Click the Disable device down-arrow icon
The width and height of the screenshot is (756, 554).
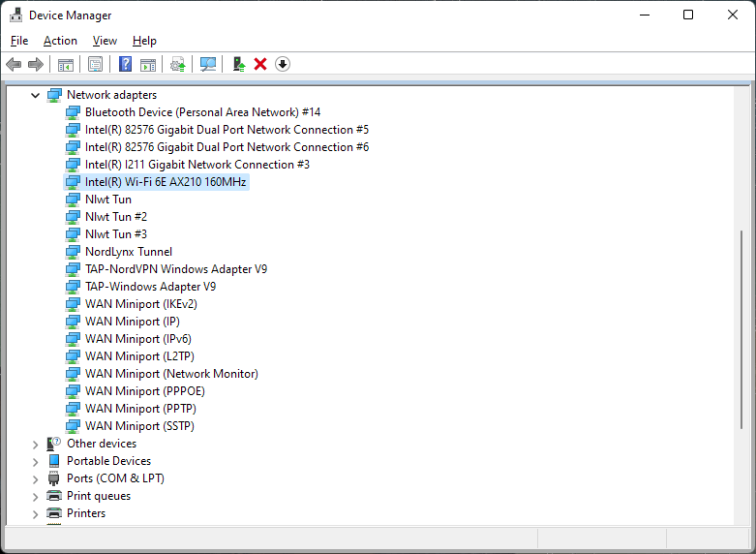[x=283, y=64]
